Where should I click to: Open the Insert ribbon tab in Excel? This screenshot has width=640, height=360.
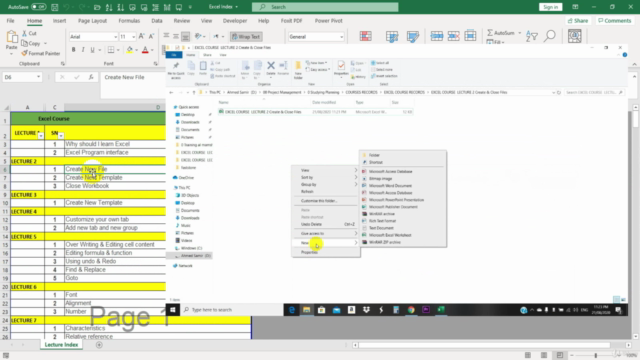click(x=59, y=20)
